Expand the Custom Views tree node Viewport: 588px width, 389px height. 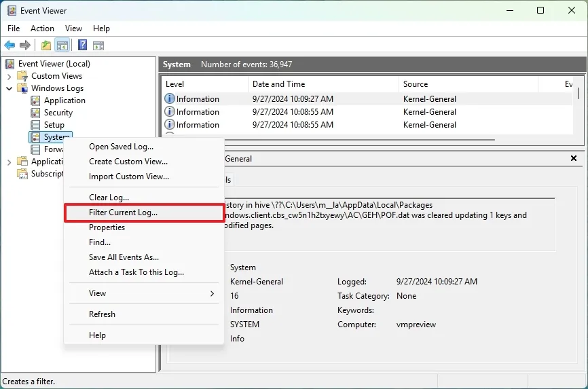click(10, 76)
